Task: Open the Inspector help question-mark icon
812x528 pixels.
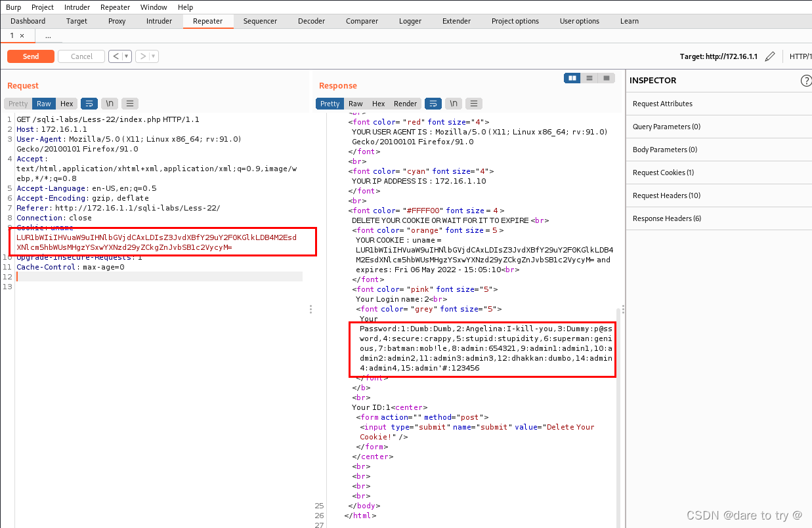Action: pyautogui.click(x=806, y=81)
